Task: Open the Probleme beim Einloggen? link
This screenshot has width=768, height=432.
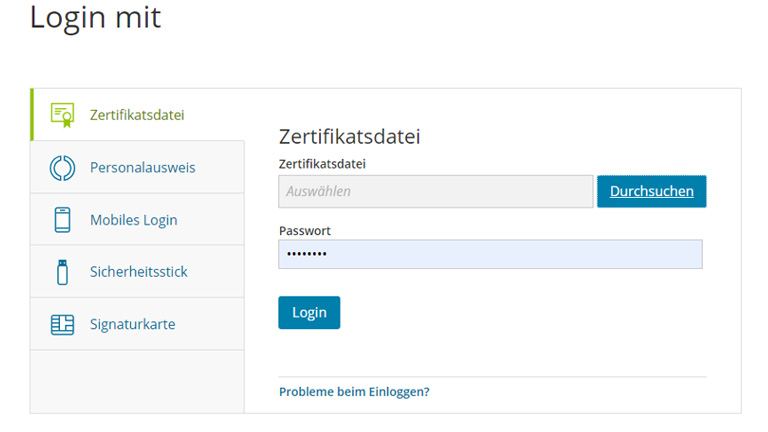Action: [x=354, y=391]
